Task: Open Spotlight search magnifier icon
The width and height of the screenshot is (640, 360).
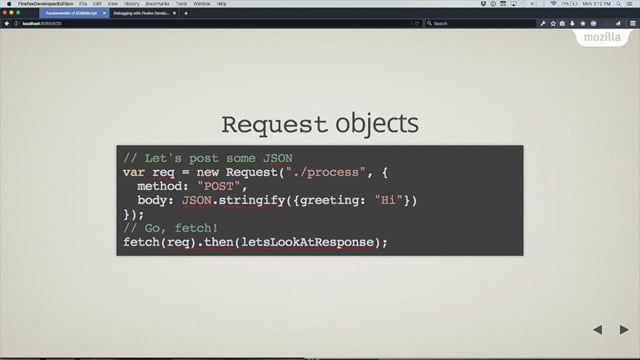Action: (619, 4)
